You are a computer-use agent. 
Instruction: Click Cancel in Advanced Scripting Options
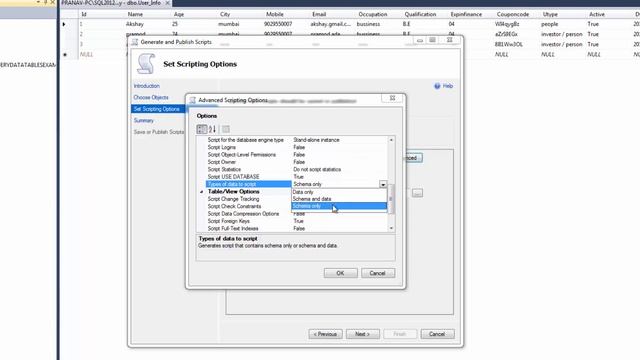pos(378,273)
